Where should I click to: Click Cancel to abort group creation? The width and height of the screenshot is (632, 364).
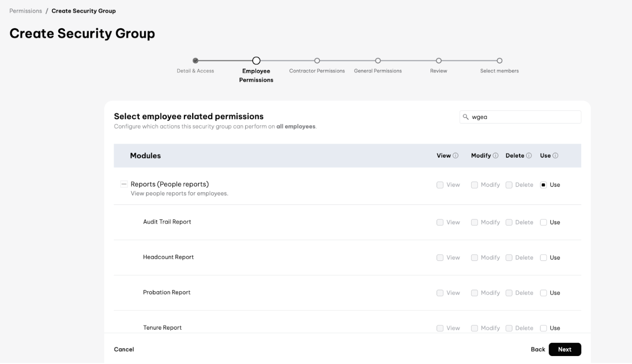point(124,350)
